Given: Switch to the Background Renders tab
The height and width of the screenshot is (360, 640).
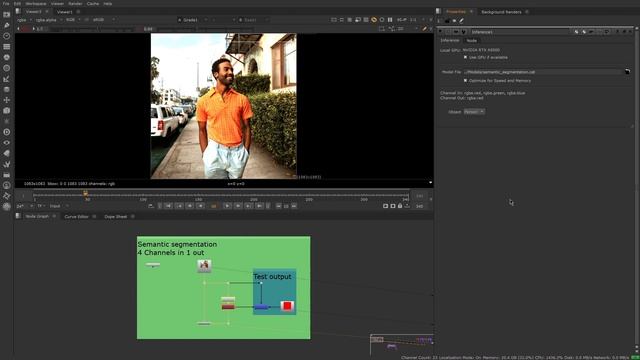Looking at the screenshot, I should pyautogui.click(x=501, y=12).
